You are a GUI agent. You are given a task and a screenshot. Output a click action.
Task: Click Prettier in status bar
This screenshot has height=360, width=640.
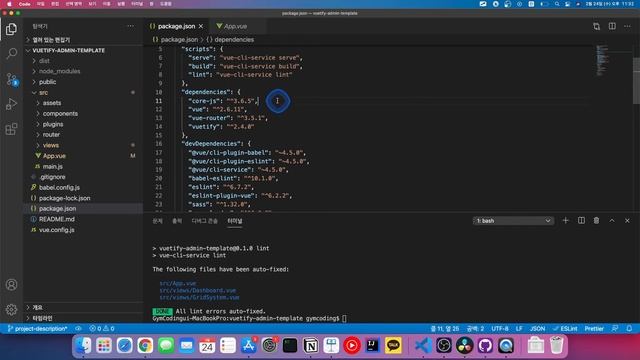(594, 329)
